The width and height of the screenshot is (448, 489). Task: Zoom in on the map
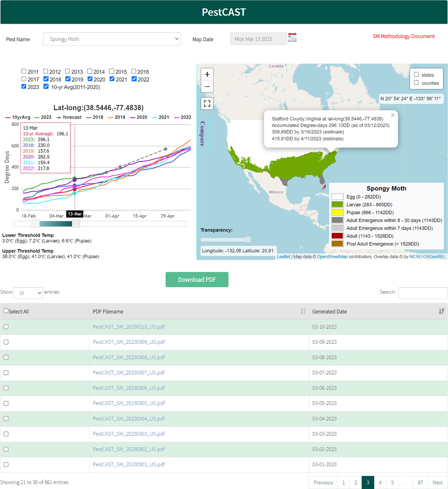207,74
